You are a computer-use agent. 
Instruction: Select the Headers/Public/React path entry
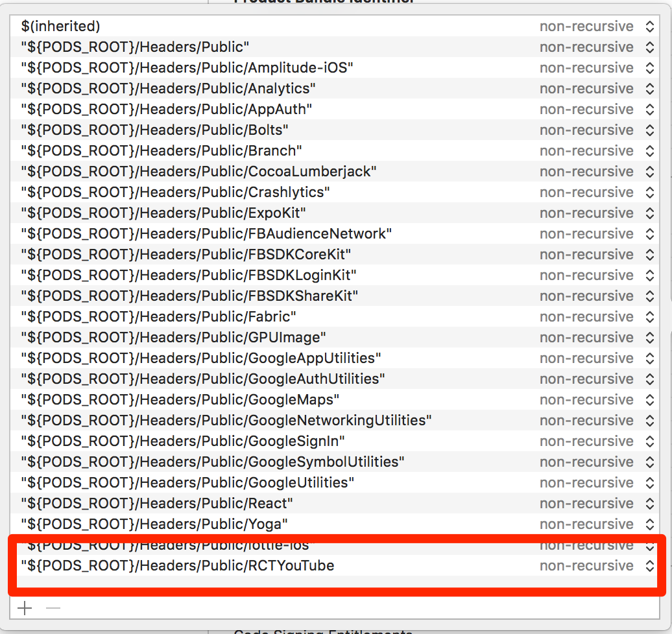[x=157, y=503]
